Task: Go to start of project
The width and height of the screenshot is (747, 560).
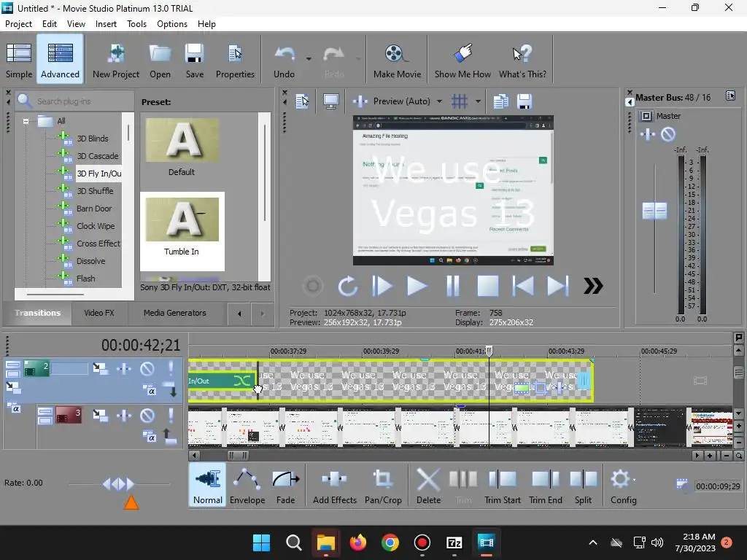Action: click(522, 286)
